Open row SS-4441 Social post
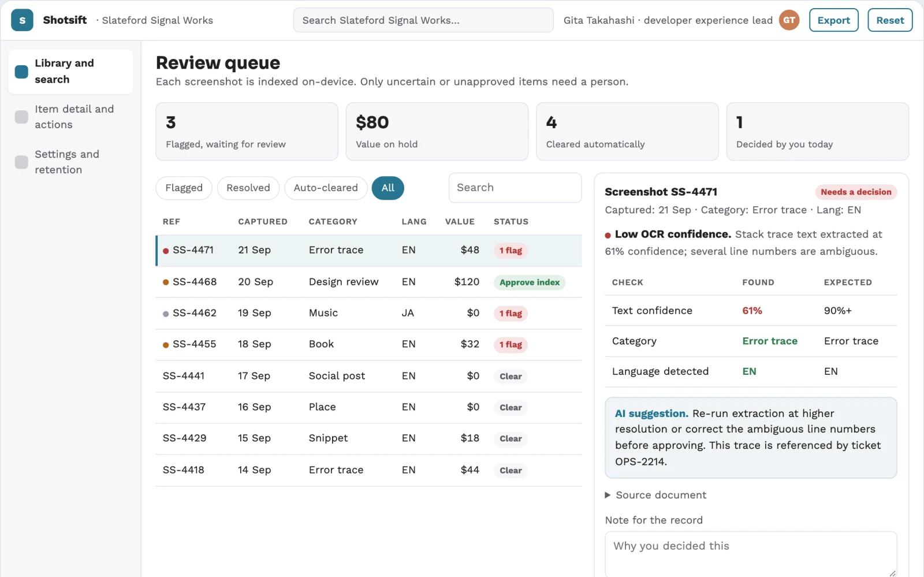The image size is (924, 577). point(369,376)
